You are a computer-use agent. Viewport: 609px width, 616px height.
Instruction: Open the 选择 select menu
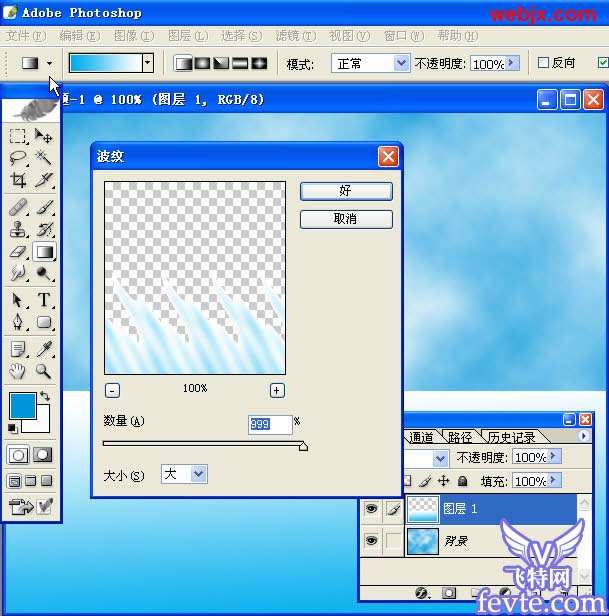tap(241, 36)
